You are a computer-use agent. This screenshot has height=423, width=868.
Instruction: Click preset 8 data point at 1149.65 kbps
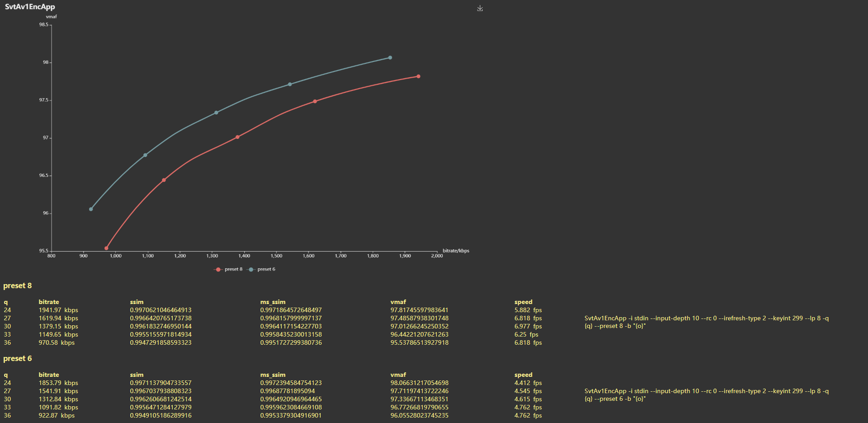point(164,180)
